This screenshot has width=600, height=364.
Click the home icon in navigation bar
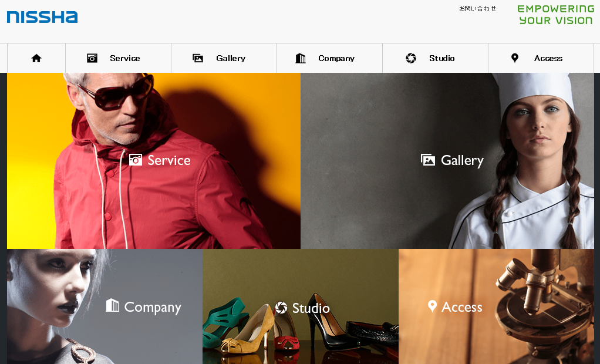[x=36, y=58]
